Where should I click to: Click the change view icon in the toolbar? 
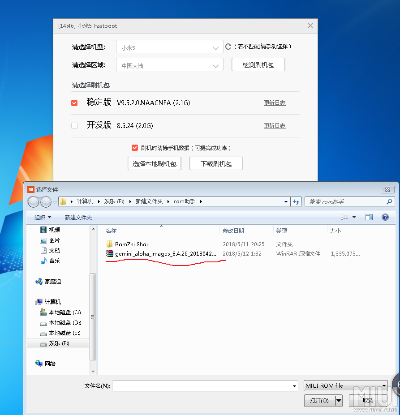[344, 217]
